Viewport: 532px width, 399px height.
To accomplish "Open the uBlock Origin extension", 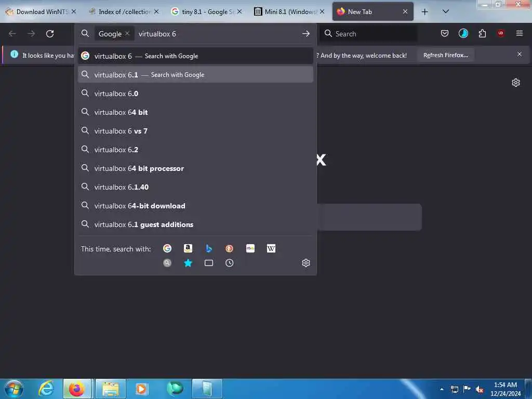I will pos(501,33).
